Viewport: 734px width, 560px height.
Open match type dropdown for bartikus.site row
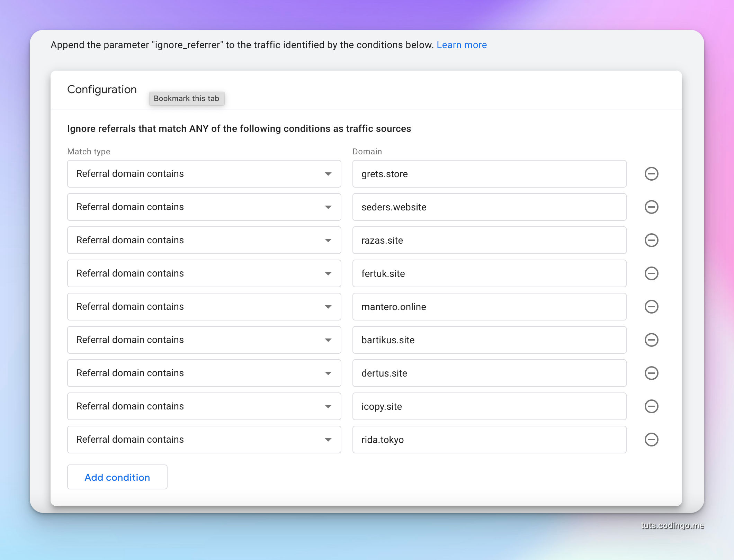click(204, 340)
